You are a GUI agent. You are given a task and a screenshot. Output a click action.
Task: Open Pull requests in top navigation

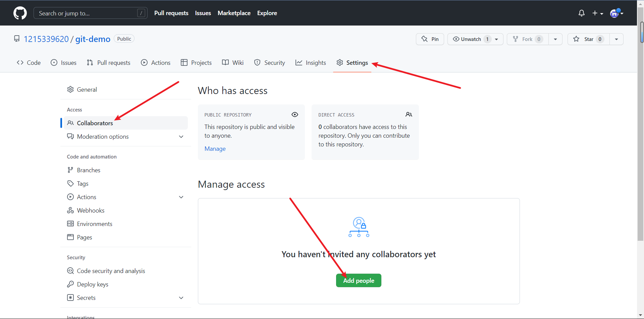coord(171,13)
